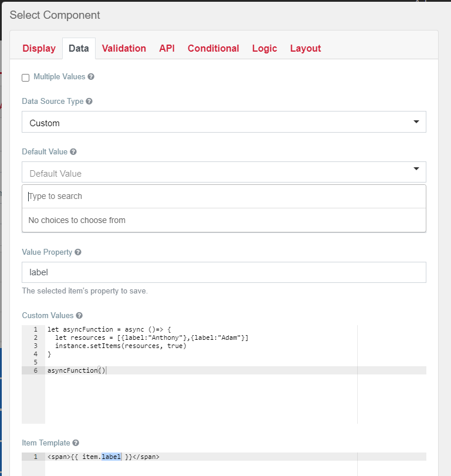Open the Custom Values help tooltip
451x476 pixels.
pyautogui.click(x=79, y=315)
